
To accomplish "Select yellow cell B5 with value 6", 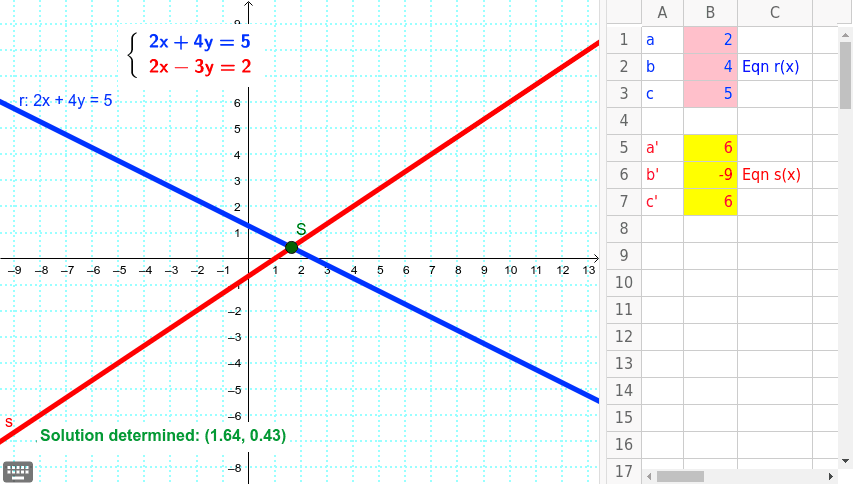I will point(711,148).
